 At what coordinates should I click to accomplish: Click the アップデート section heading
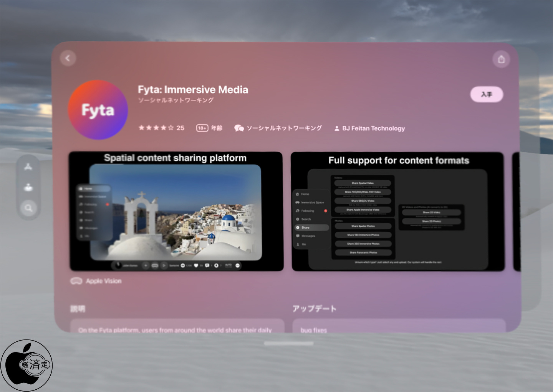314,309
